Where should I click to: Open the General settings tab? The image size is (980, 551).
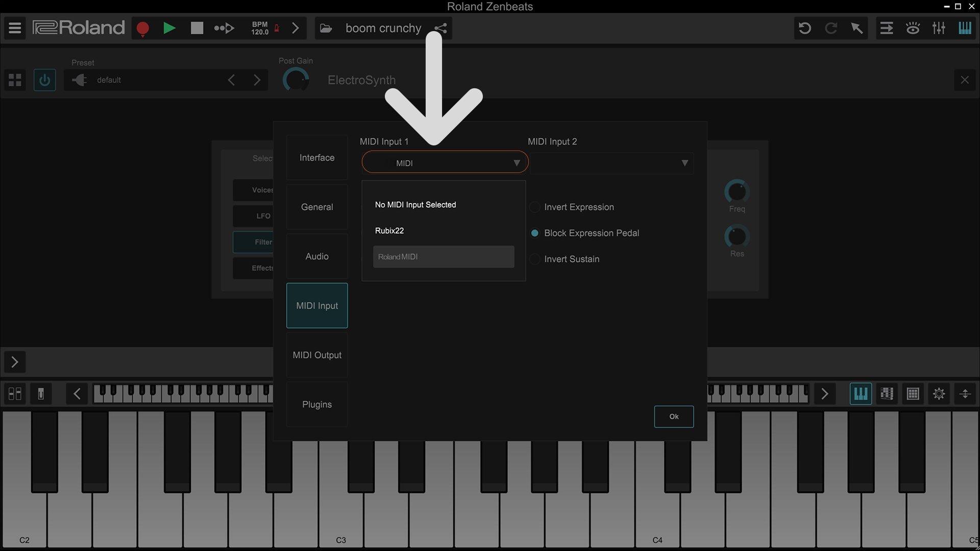coord(317,207)
